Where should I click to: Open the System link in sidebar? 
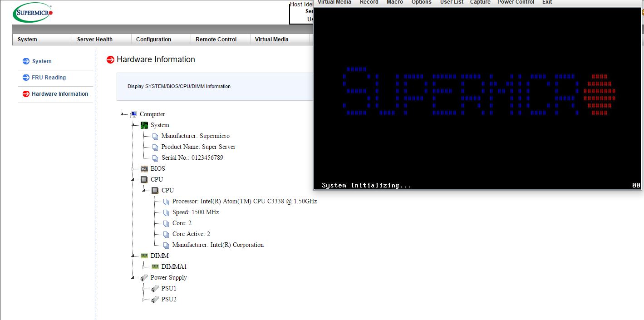(x=42, y=61)
